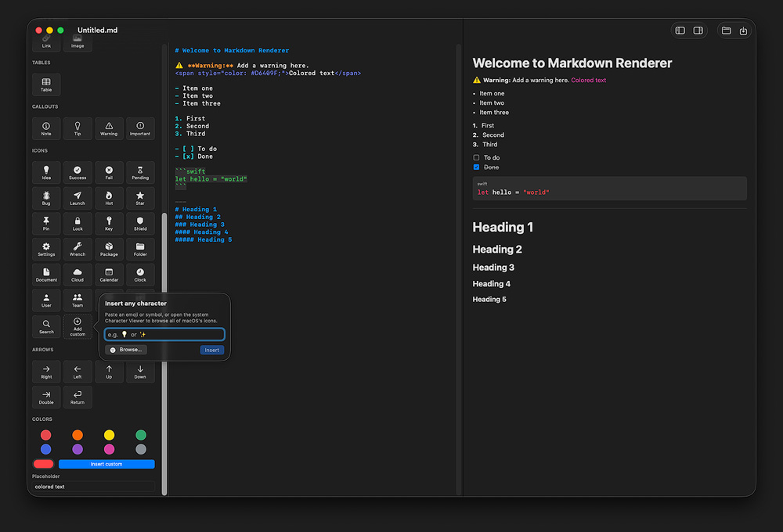
Task: Insert an Important callout
Action: click(140, 128)
